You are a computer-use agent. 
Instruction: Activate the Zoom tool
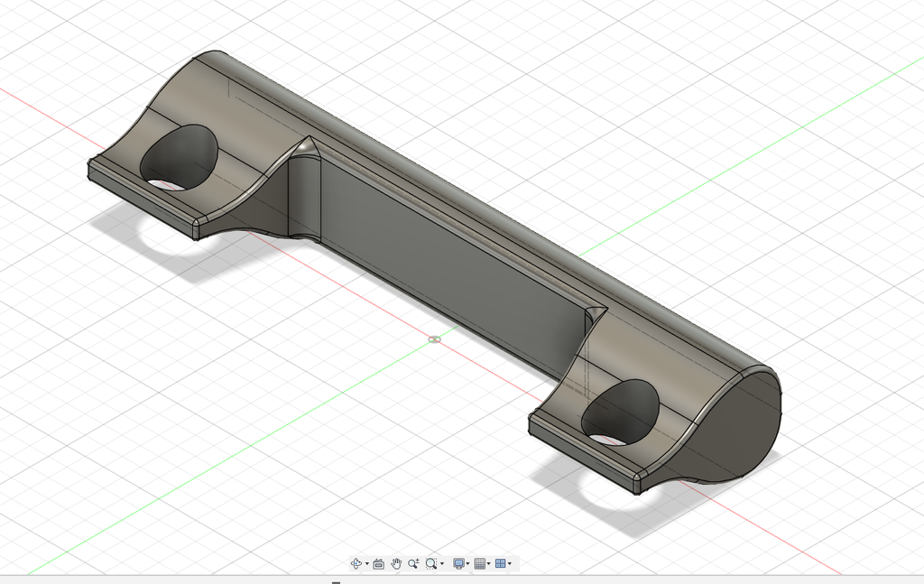tap(413, 563)
